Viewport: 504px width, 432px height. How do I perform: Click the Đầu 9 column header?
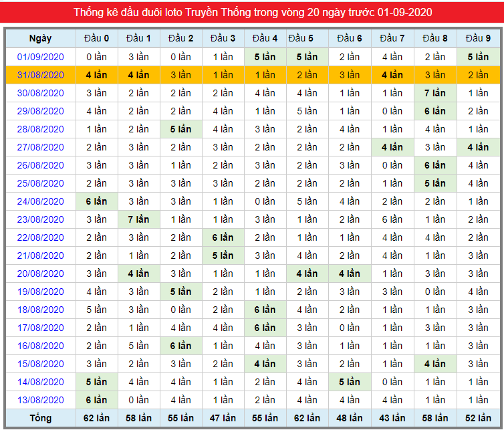coord(479,38)
